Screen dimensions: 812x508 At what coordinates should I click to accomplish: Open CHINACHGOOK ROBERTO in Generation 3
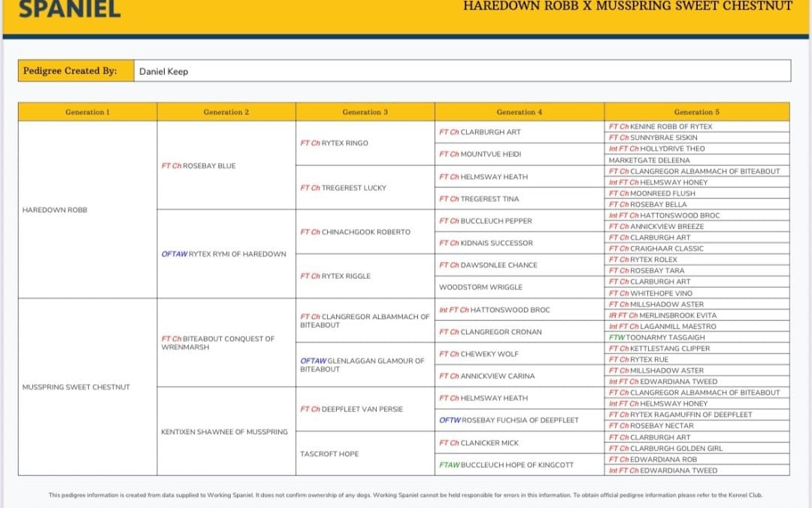[x=356, y=232]
